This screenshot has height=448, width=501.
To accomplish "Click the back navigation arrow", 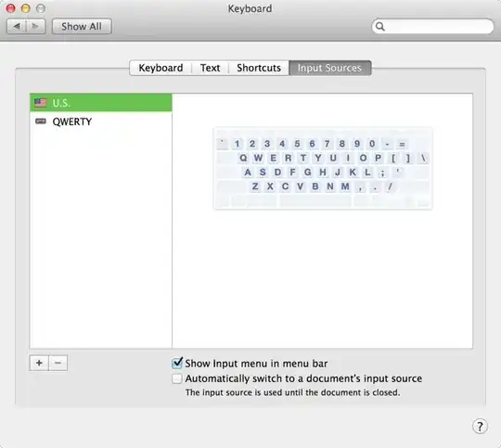I will click(17, 26).
